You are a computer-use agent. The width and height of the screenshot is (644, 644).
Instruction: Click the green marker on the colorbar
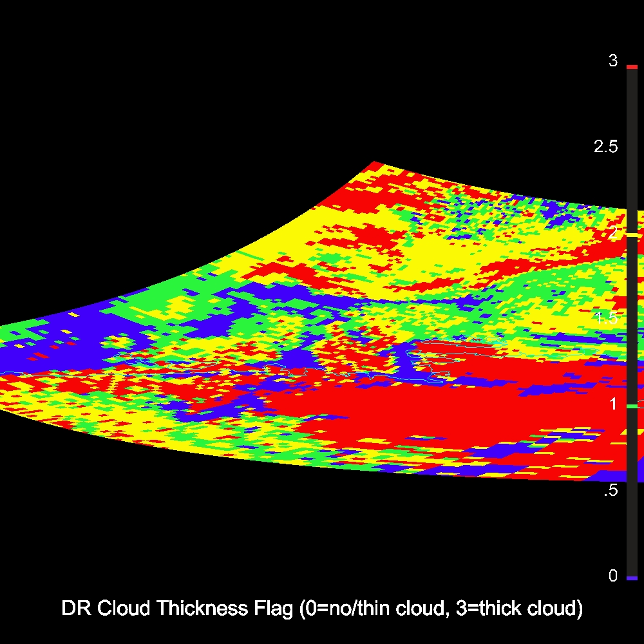click(x=632, y=406)
